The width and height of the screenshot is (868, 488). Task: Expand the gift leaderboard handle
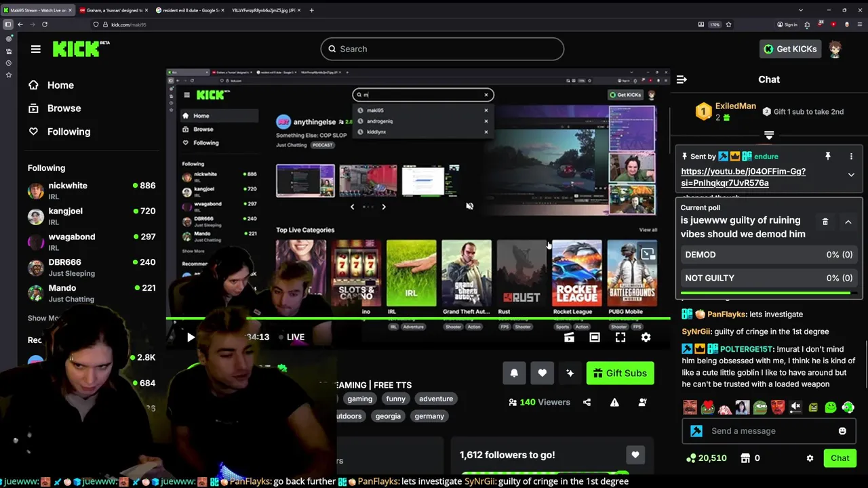click(769, 136)
